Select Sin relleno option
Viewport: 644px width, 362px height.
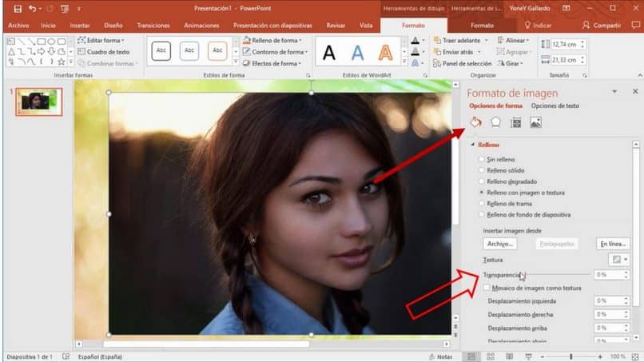(496, 159)
